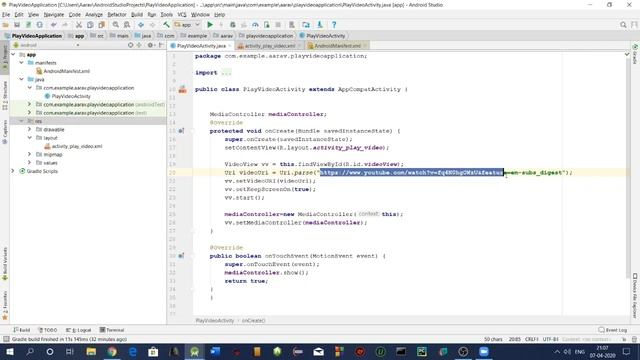Open the Logcat tool window button
The image size is (640, 360).
[x=79, y=330]
